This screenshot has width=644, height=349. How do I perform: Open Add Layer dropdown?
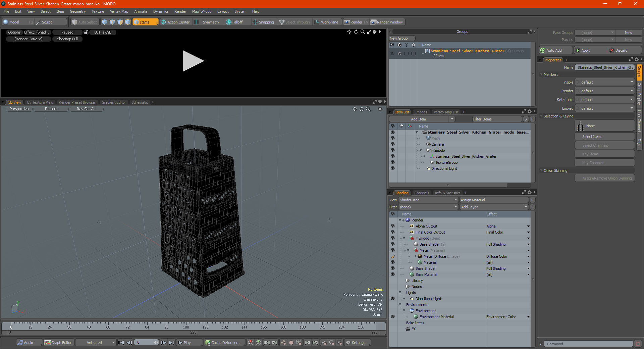point(494,207)
